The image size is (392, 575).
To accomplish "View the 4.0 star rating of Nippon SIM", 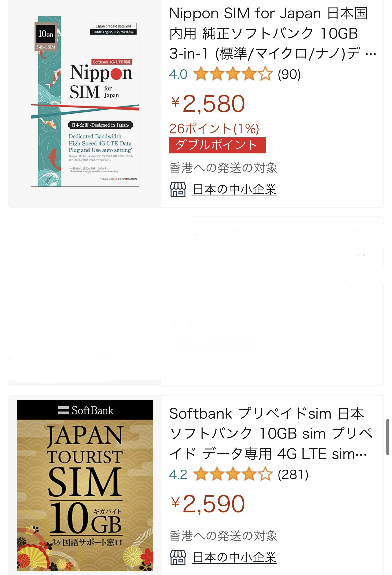I will (233, 74).
